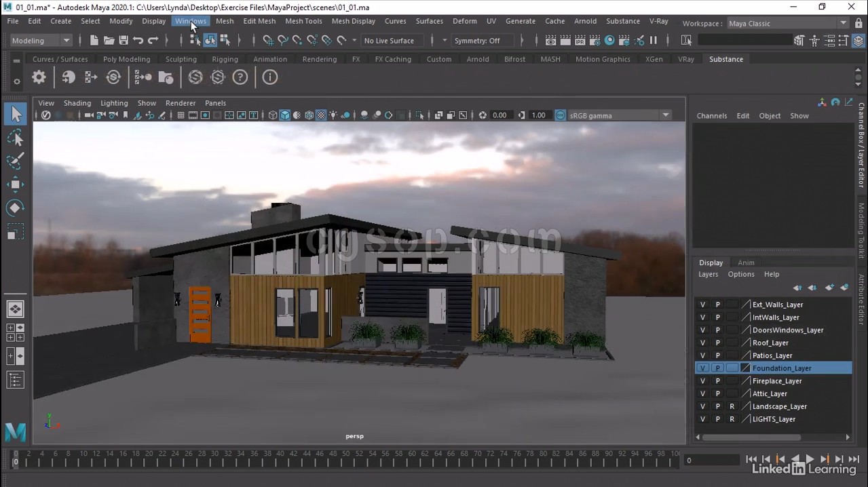Screen dimensions: 868x487
Task: Click the Substance help question mark icon
Action: (x=240, y=77)
